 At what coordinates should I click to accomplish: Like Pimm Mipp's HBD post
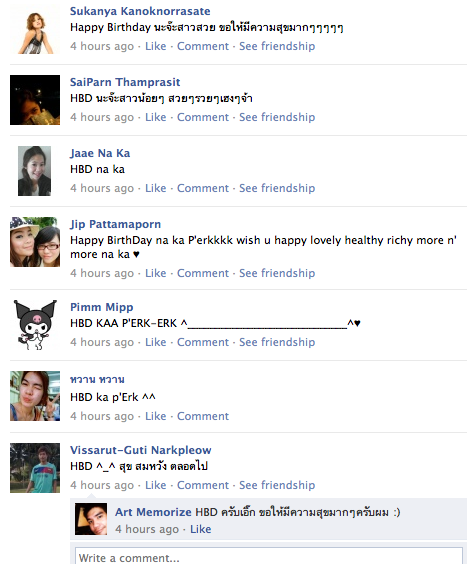pos(155,342)
